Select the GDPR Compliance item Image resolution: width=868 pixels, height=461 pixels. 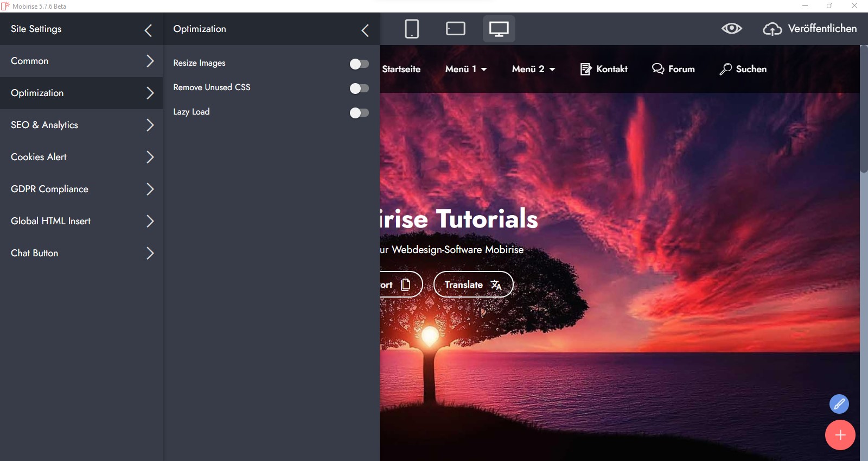click(x=81, y=189)
